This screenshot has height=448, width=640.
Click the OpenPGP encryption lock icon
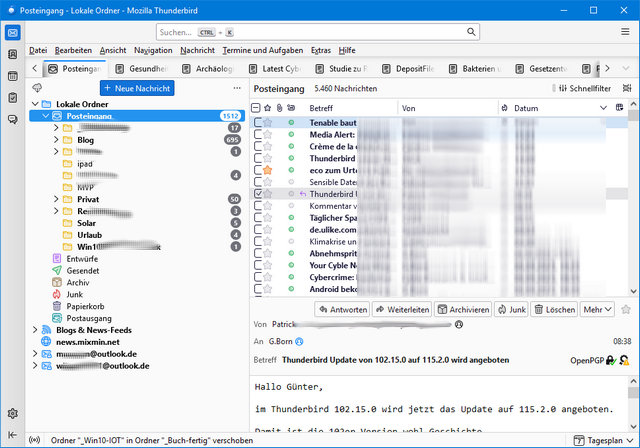click(611, 360)
